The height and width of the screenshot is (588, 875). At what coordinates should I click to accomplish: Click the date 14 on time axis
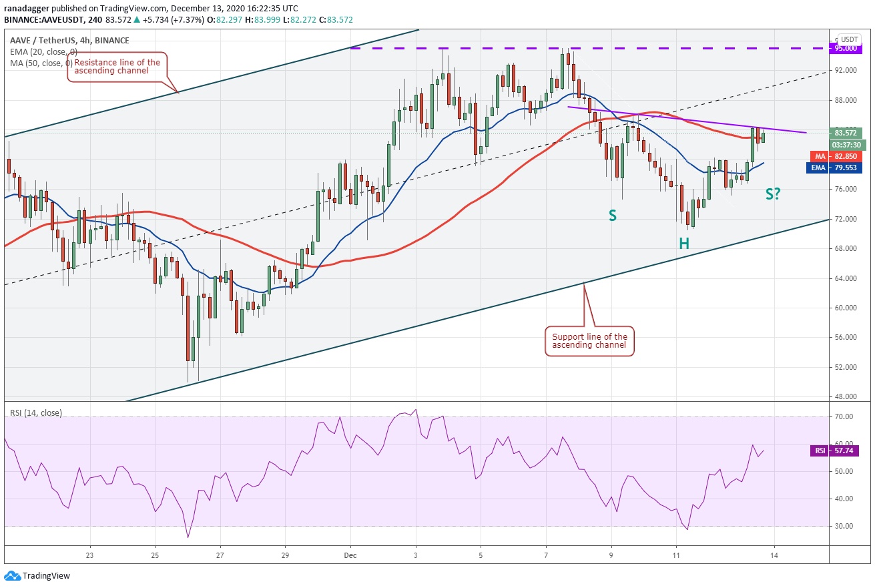click(x=774, y=555)
